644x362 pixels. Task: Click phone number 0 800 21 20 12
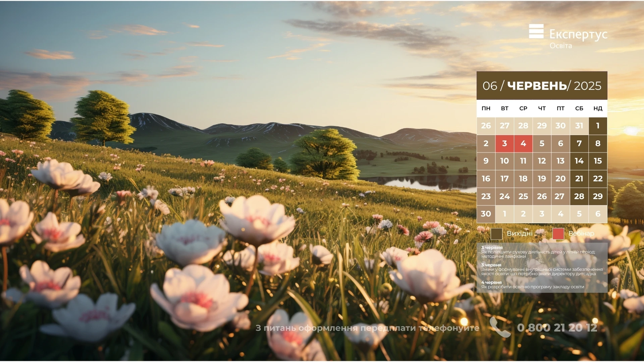pyautogui.click(x=557, y=327)
